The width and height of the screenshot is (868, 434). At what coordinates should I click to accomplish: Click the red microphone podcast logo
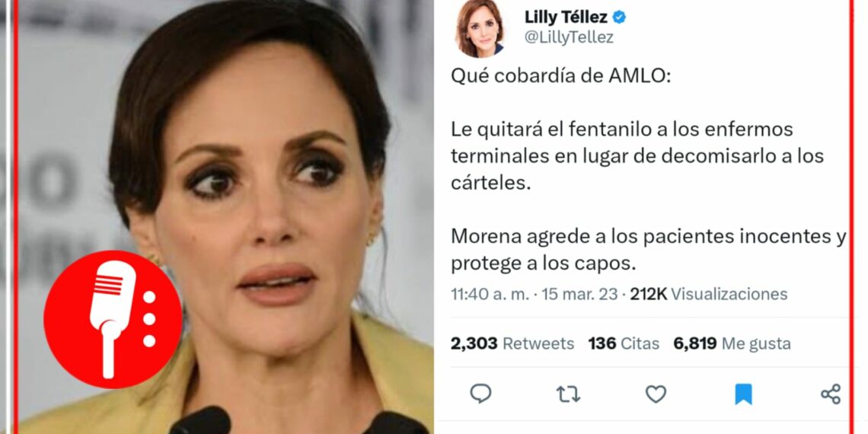(x=113, y=319)
